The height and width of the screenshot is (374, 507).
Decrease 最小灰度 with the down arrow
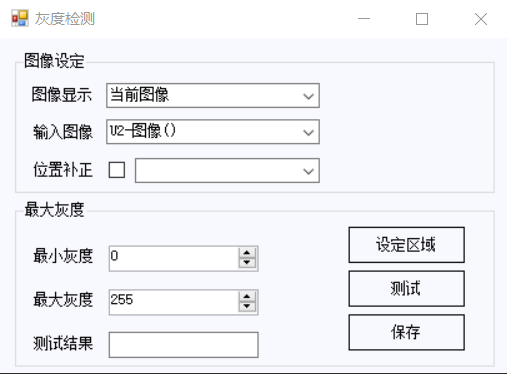point(247,263)
